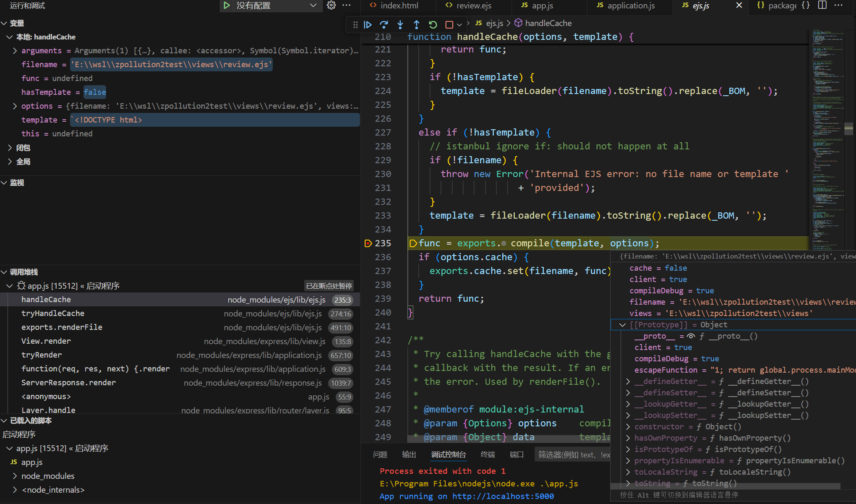Stop the debugger with red square

click(449, 25)
